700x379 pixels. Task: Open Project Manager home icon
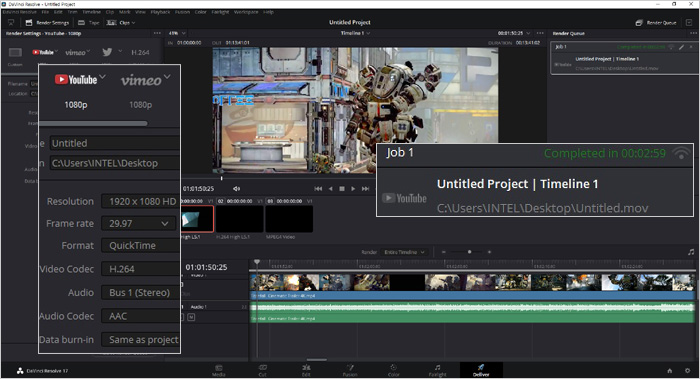pyautogui.click(x=670, y=371)
